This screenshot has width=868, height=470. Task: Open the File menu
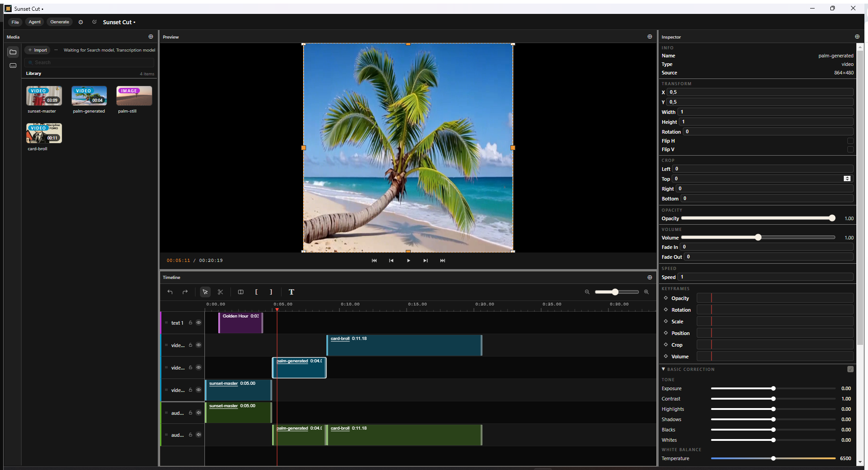click(x=15, y=22)
